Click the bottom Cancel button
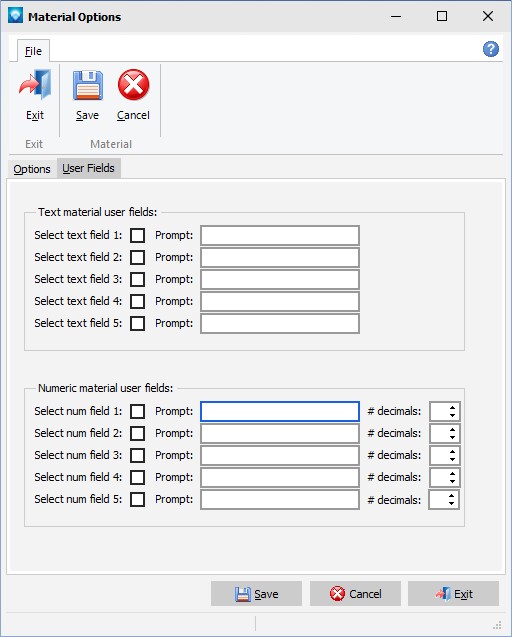 pos(356,594)
